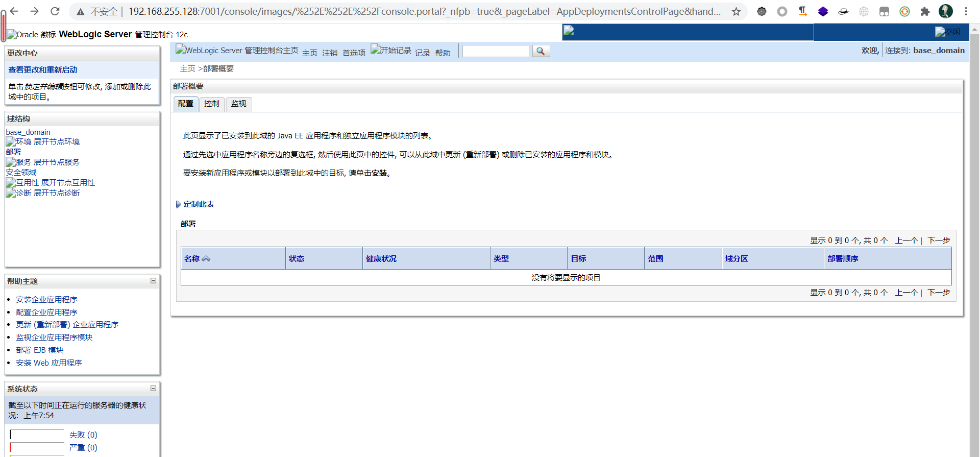Open 首选项 preferences

point(354,53)
